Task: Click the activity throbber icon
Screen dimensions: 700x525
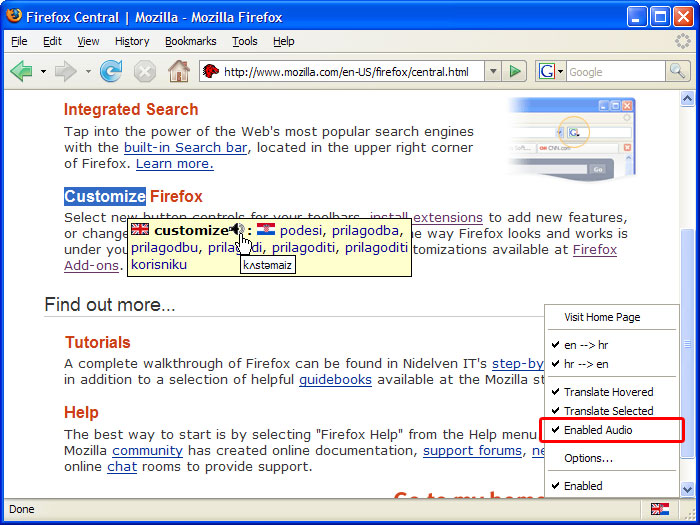Action: (683, 41)
